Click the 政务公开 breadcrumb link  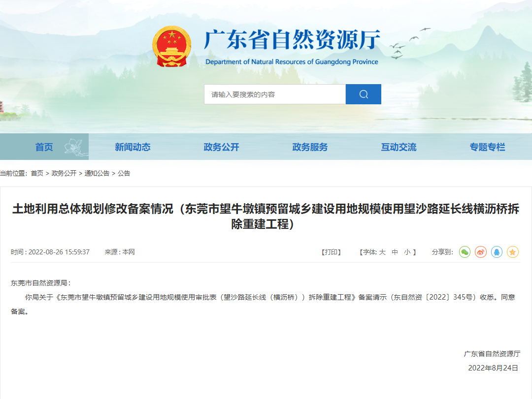(64, 173)
